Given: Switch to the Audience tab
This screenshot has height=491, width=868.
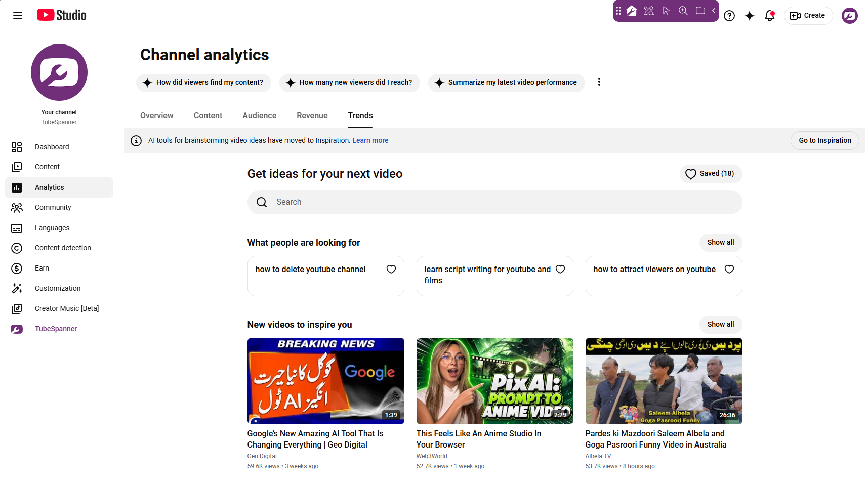Looking at the screenshot, I should tap(260, 116).
